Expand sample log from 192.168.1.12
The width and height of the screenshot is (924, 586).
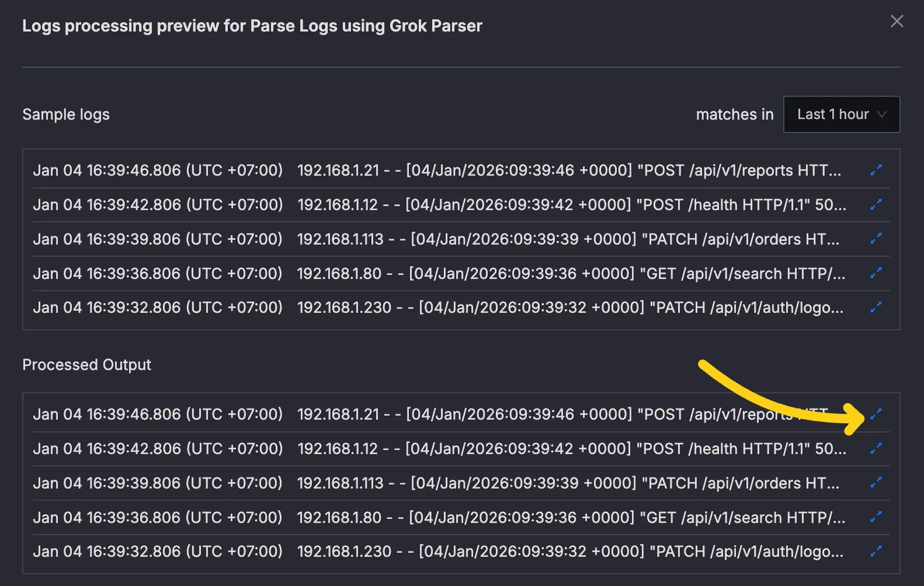[876, 204]
